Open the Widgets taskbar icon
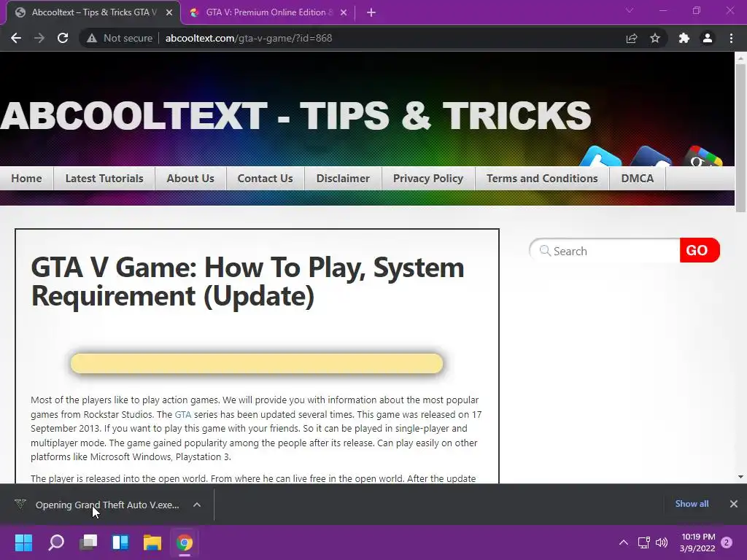The width and height of the screenshot is (747, 560). point(120,542)
